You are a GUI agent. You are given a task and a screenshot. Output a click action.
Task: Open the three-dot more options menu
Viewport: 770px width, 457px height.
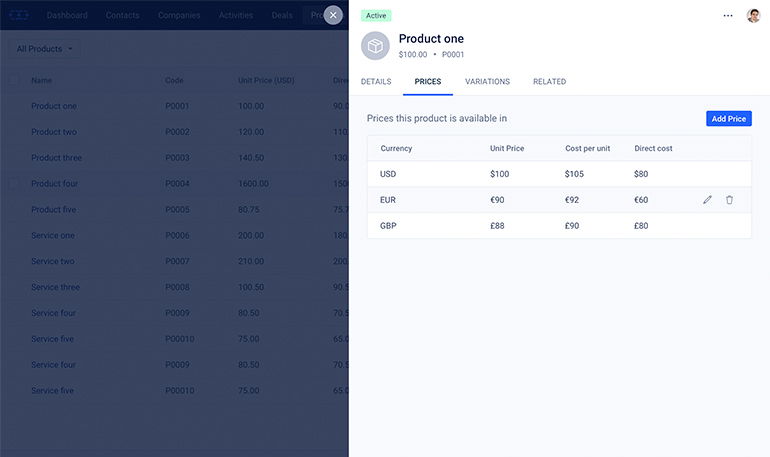point(728,16)
